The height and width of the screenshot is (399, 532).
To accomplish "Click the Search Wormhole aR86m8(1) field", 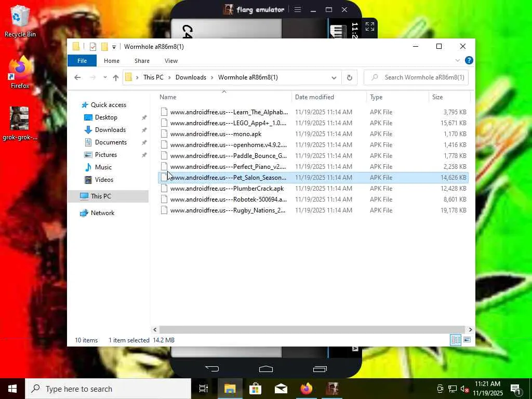I will coord(416,77).
